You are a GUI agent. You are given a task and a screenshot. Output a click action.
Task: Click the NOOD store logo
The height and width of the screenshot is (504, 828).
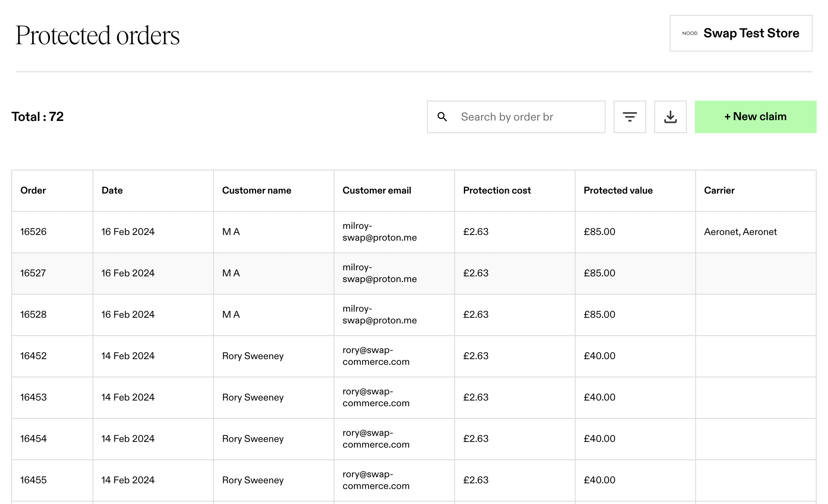point(690,33)
